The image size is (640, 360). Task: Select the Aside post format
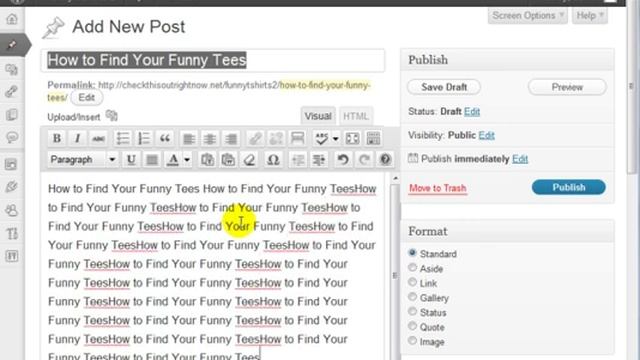pyautogui.click(x=413, y=268)
